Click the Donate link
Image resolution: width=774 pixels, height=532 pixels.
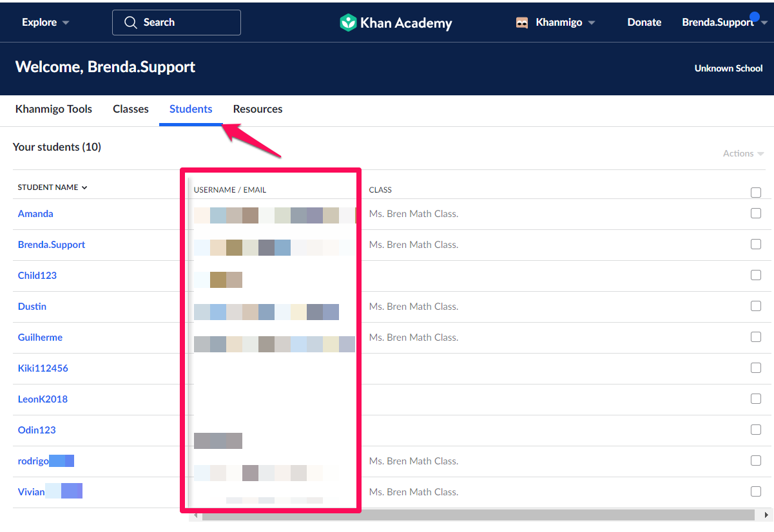point(644,23)
